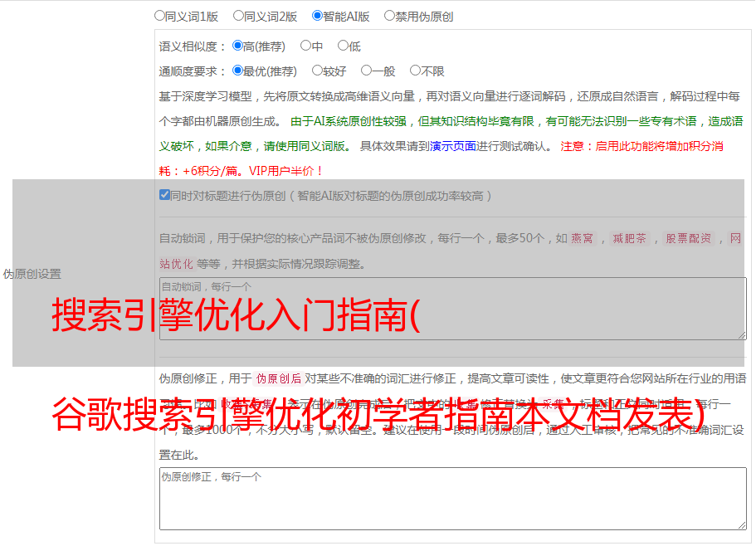Set 语义相似度 to 中
This screenshot has width=756, height=546.
pyautogui.click(x=305, y=46)
